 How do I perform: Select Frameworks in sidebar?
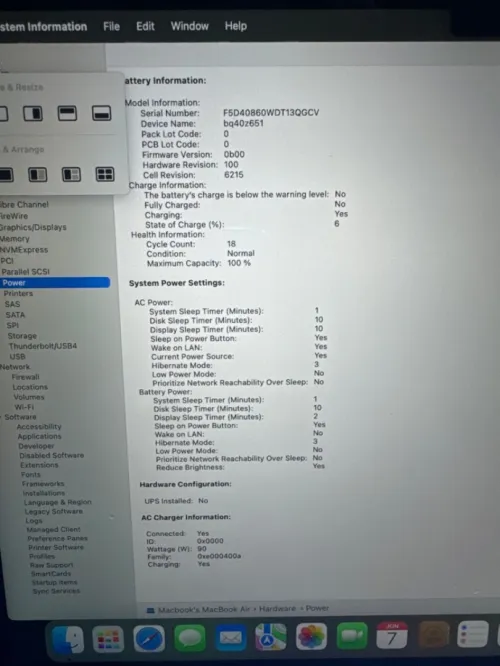pyautogui.click(x=43, y=484)
